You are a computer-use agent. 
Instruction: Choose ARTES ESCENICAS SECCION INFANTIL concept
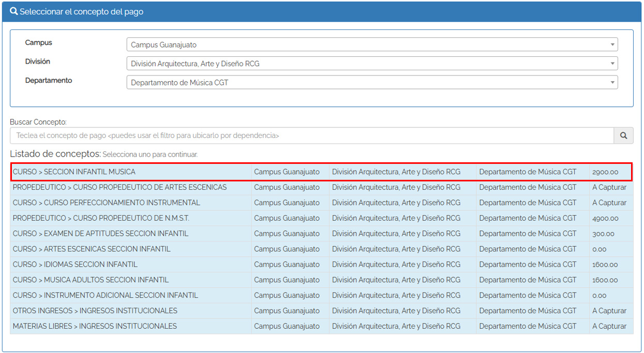click(x=92, y=249)
